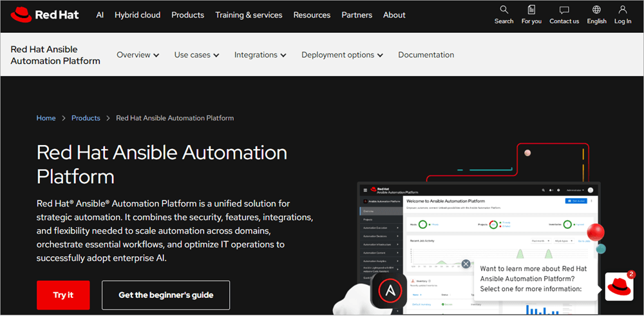644x316 pixels.
Task: Expand the Overview dropdown
Action: (x=138, y=55)
